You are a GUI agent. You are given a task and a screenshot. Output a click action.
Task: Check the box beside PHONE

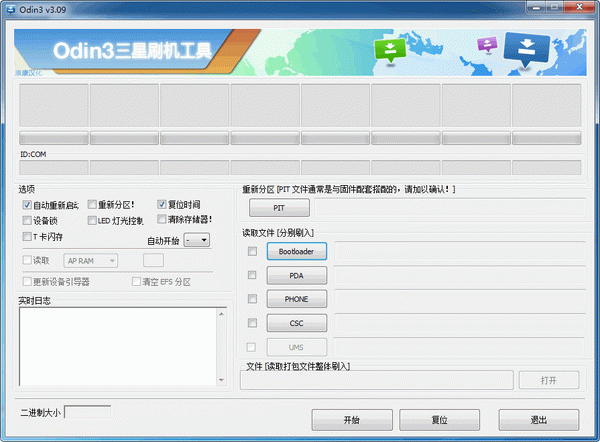[x=252, y=299]
